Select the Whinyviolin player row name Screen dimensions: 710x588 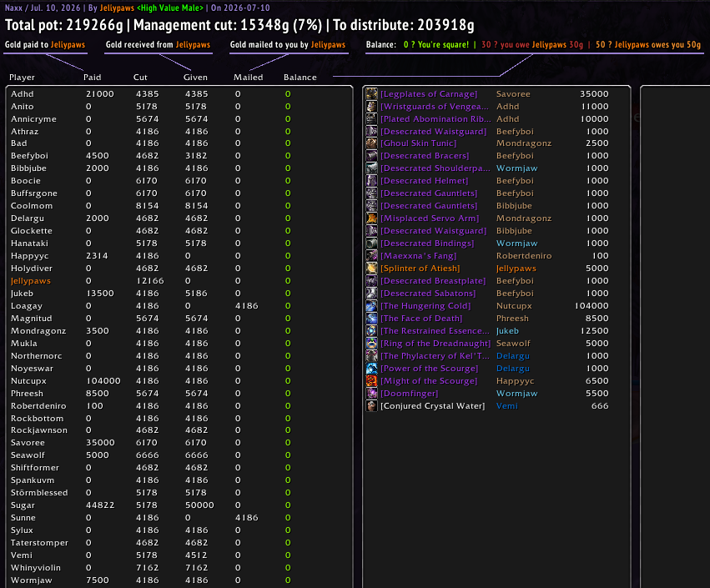[36, 568]
